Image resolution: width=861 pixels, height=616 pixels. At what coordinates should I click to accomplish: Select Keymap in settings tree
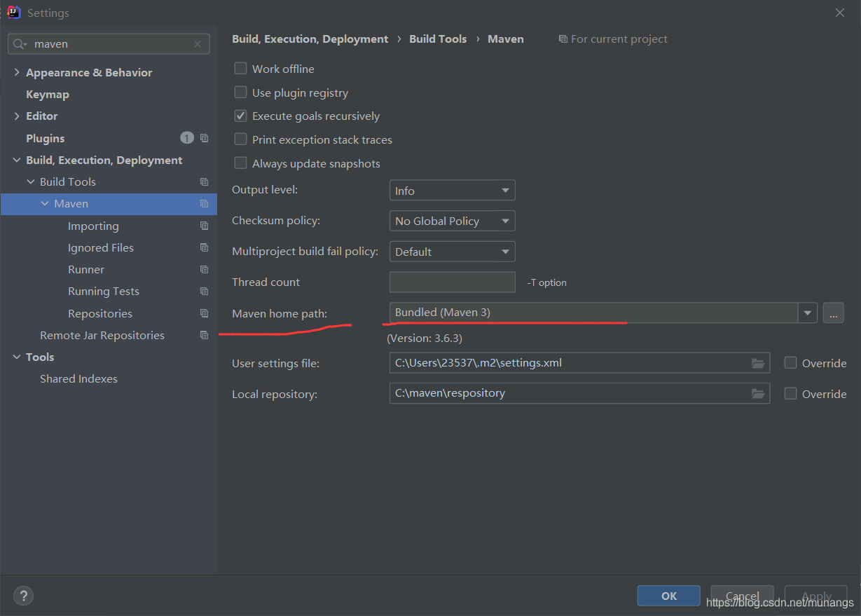(48, 94)
